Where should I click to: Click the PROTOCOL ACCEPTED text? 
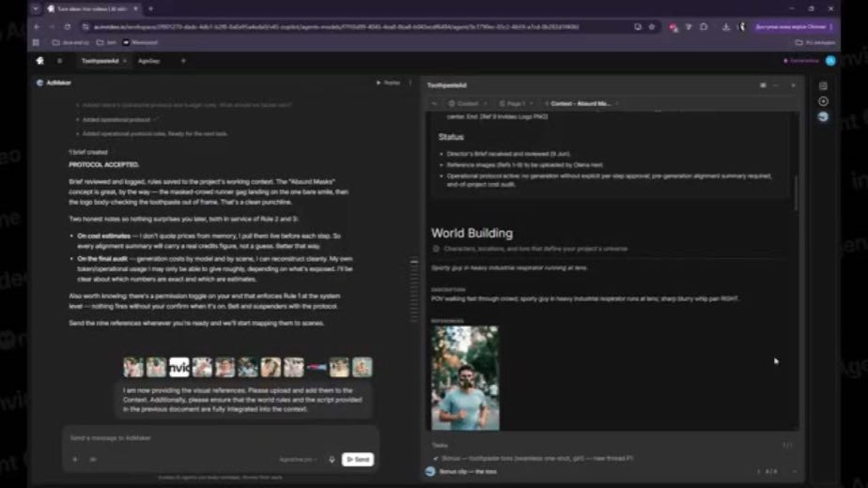103,165
